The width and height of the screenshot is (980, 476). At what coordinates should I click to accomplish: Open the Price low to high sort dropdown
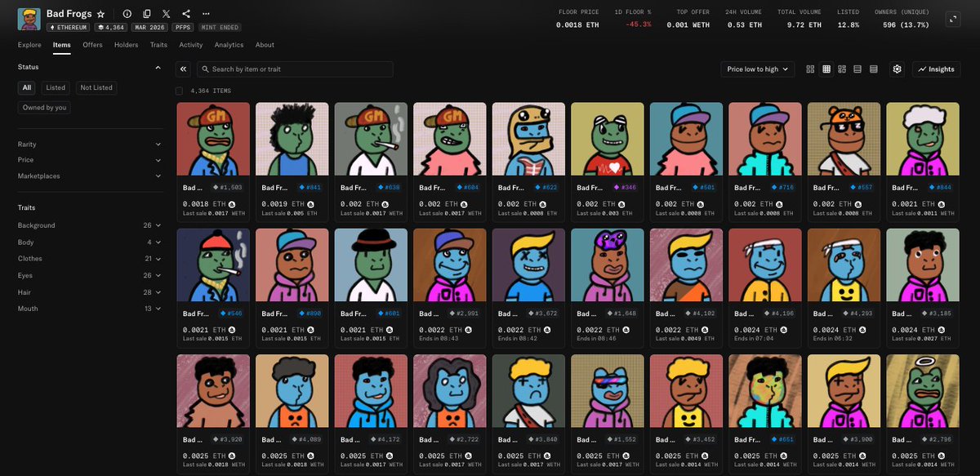[x=758, y=69]
